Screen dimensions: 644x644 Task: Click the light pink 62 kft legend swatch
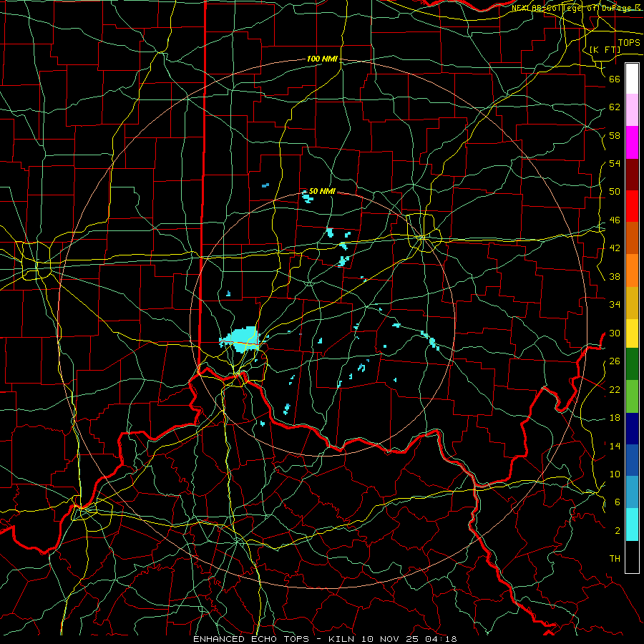632,109
